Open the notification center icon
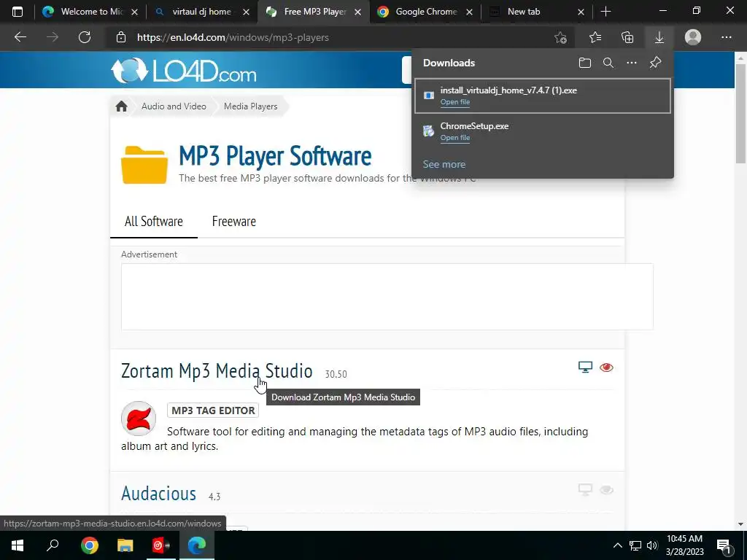747x560 pixels. point(723,546)
